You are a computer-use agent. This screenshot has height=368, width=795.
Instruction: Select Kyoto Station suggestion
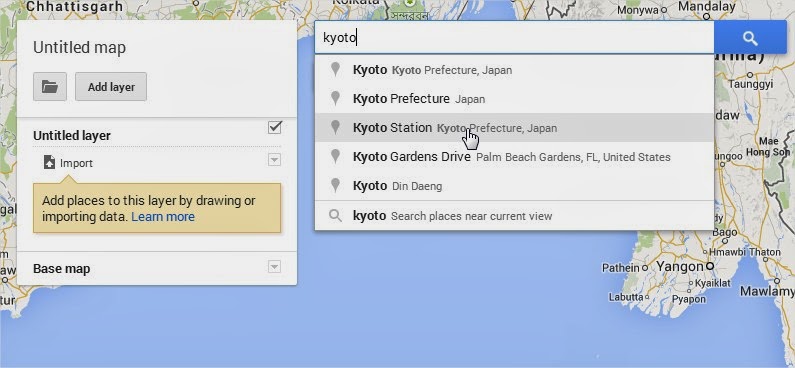pos(514,128)
